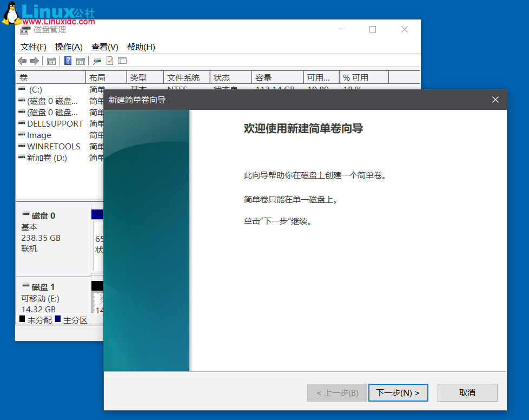The width and height of the screenshot is (529, 420).
Task: Sort by the 类型 column header
Action: click(145, 77)
